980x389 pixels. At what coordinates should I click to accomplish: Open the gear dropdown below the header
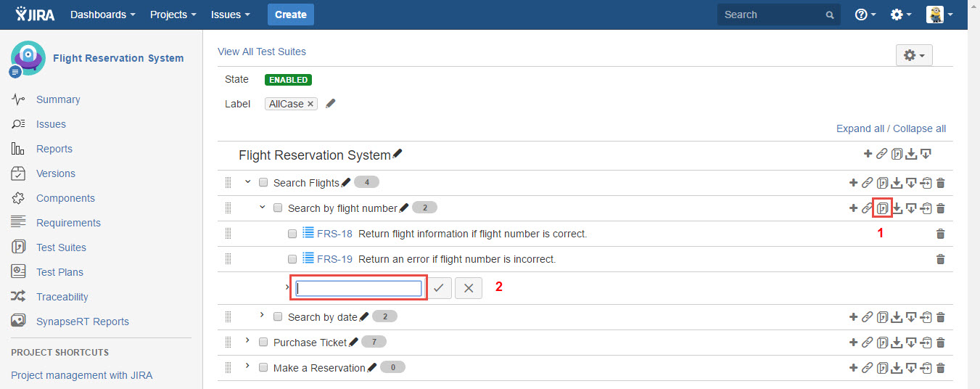(x=914, y=55)
